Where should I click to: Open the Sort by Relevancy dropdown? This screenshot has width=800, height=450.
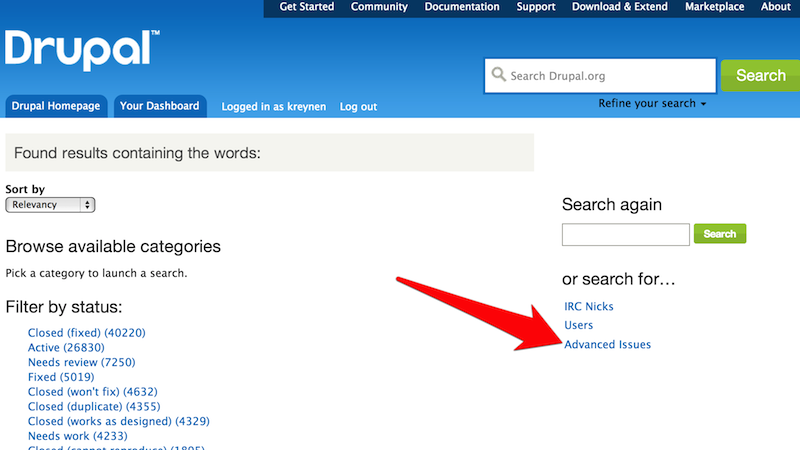[x=50, y=205]
